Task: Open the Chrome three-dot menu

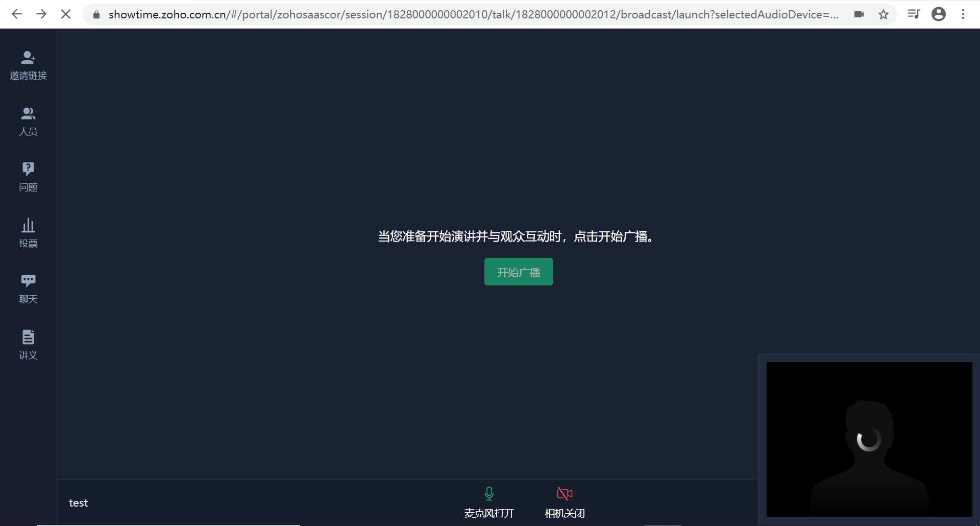Action: click(963, 14)
